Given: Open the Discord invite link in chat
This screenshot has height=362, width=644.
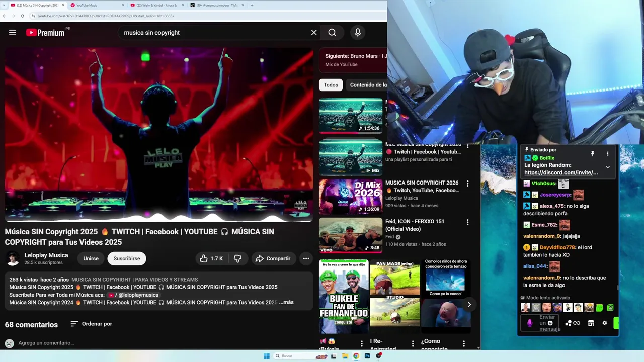Looking at the screenshot, I should click(561, 172).
